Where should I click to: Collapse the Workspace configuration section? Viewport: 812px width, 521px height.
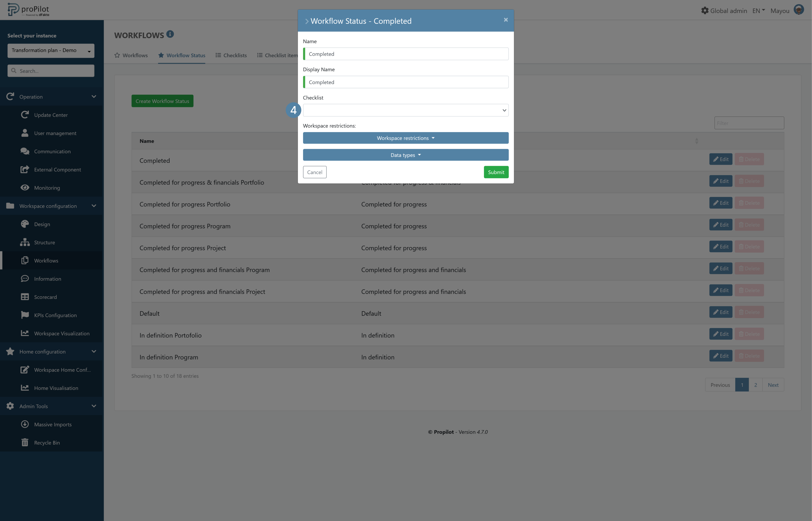point(94,206)
